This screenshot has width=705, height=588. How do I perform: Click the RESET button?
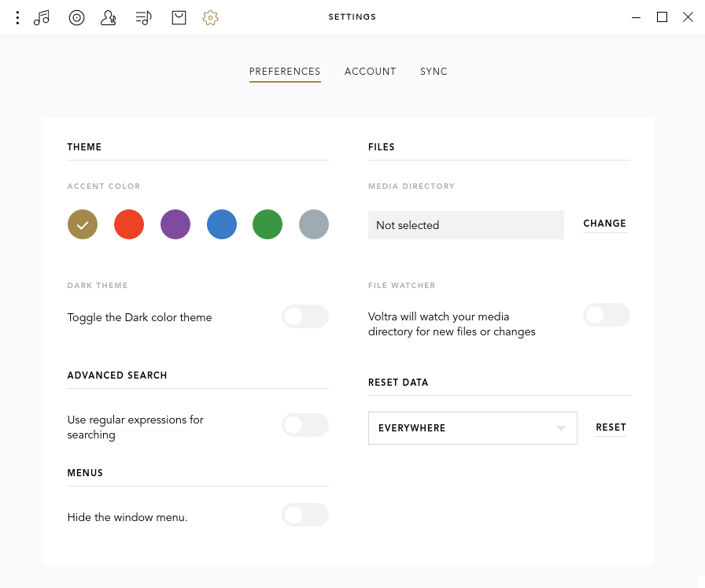(x=611, y=427)
